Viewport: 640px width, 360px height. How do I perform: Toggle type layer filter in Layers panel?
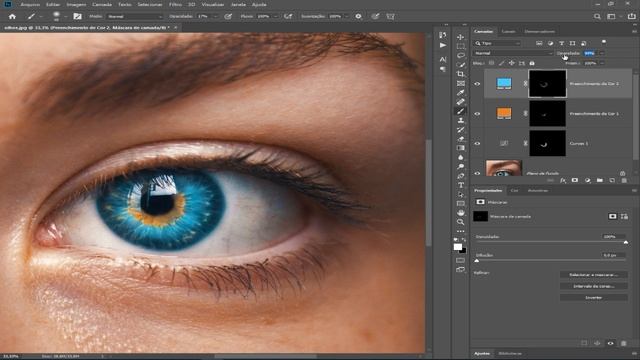[562, 43]
